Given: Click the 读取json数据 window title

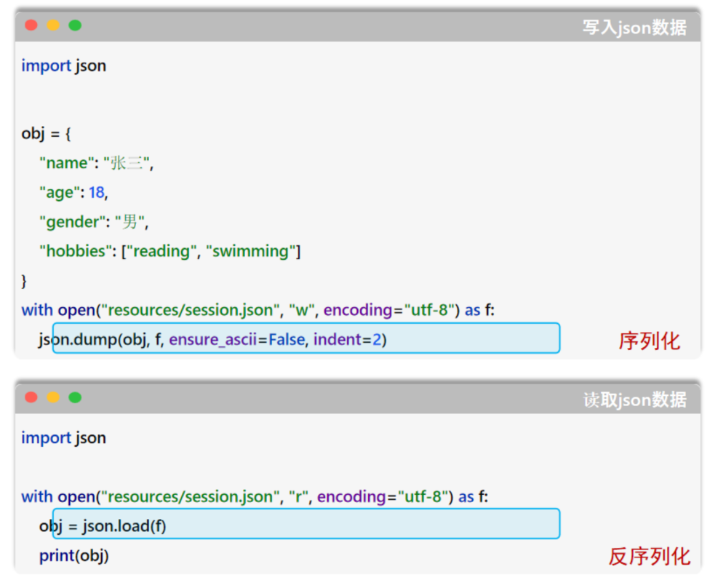Looking at the screenshot, I should pyautogui.click(x=634, y=400).
